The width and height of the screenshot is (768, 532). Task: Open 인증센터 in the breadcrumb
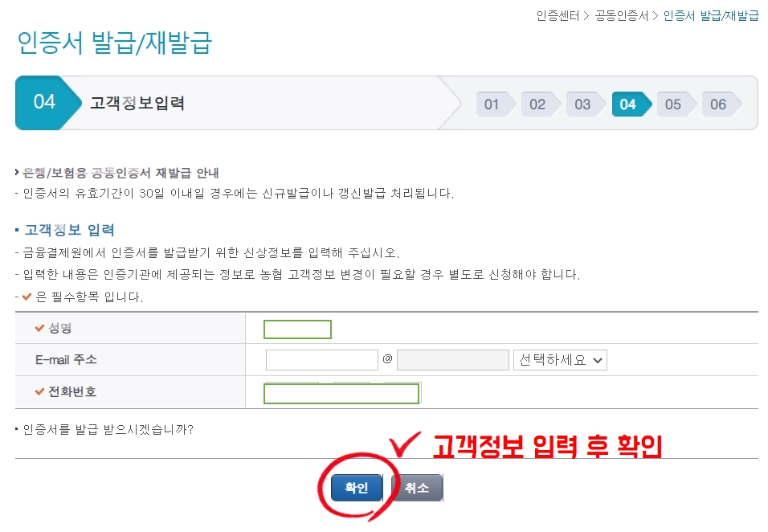[558, 16]
